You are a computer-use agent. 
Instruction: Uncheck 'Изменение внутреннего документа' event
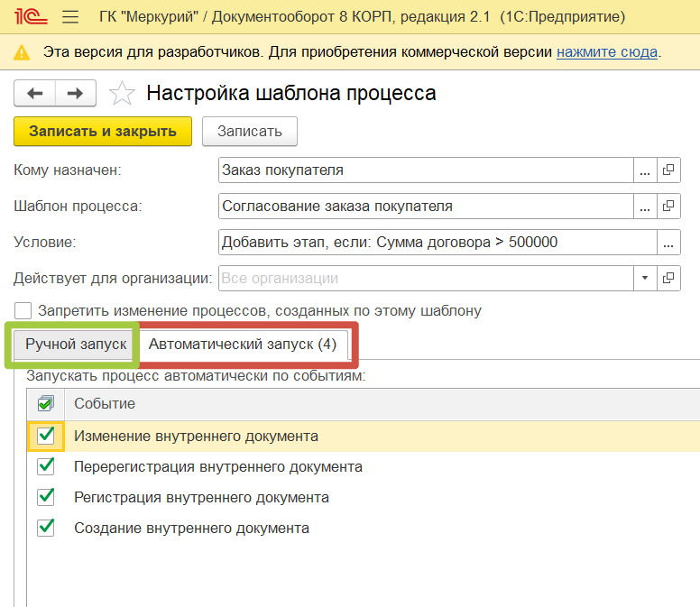(x=46, y=437)
